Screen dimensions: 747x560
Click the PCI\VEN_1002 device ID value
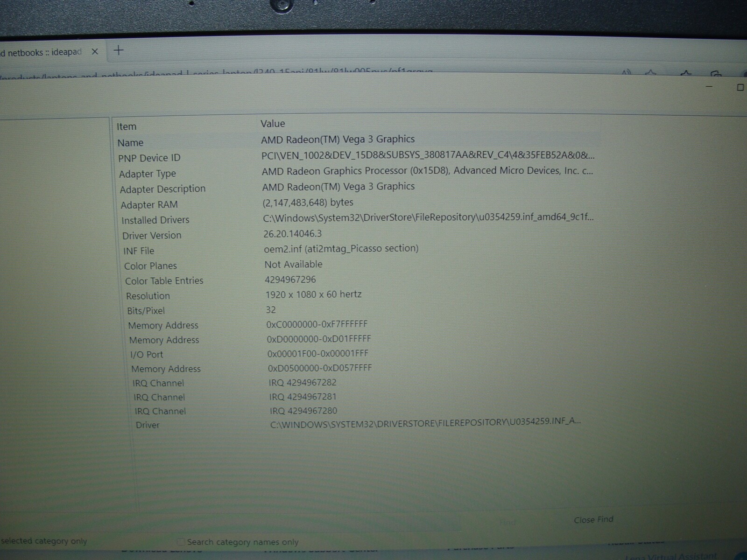click(428, 155)
